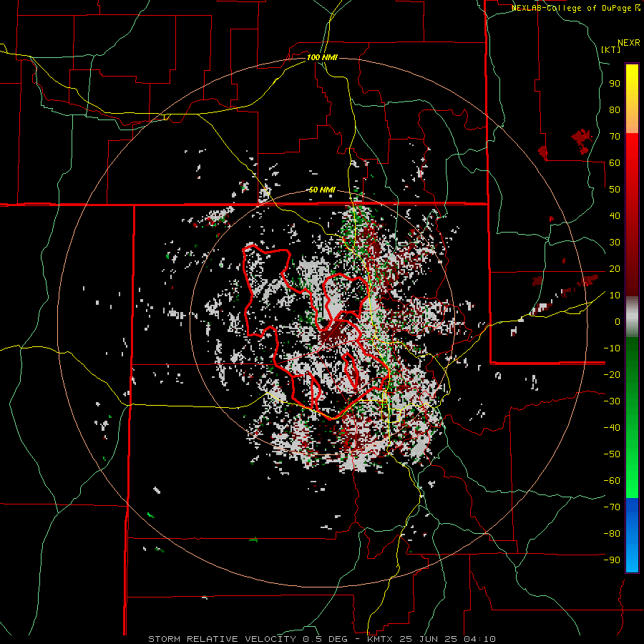Select the -90 value on the velocity scale
The width and height of the screenshot is (644, 644).
pyautogui.click(x=612, y=560)
